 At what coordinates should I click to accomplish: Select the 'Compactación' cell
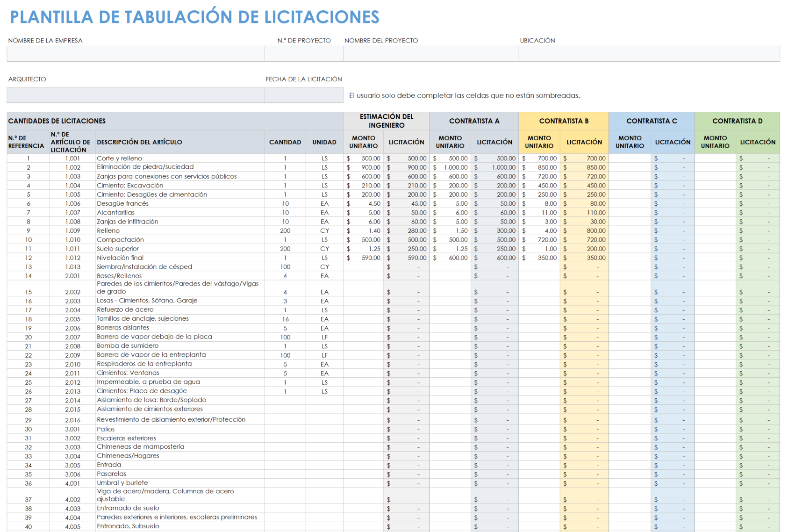pyautogui.click(x=180, y=240)
